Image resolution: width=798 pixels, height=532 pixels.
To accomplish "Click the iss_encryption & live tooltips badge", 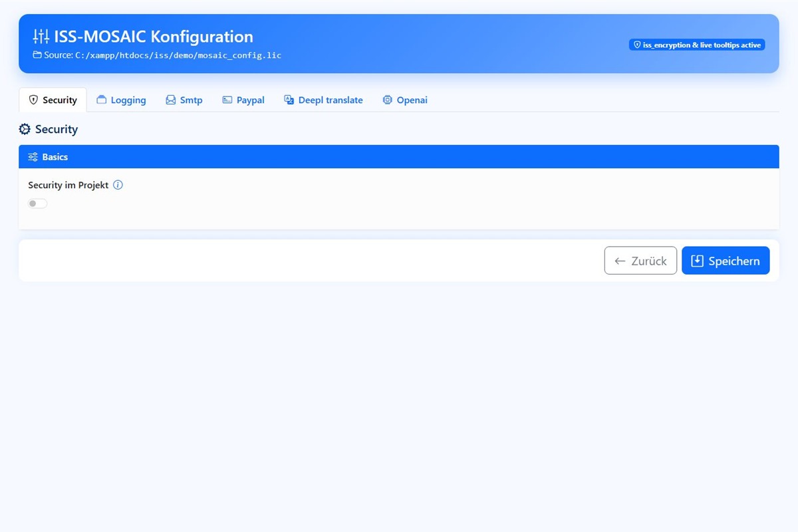I will pos(697,45).
